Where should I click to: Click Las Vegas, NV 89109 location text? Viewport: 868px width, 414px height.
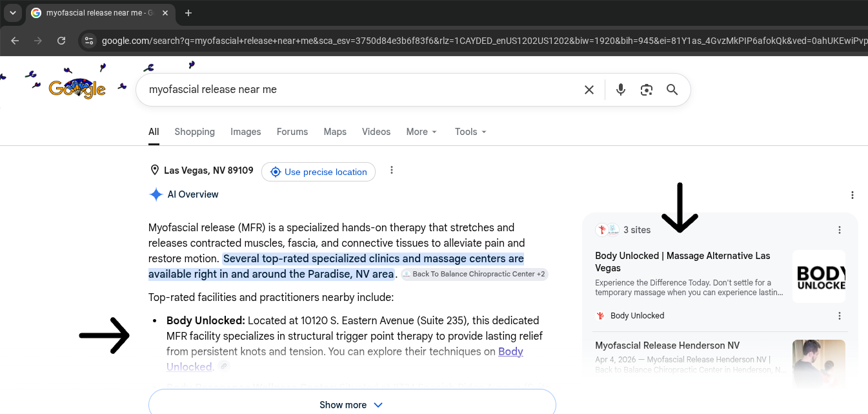(x=208, y=171)
